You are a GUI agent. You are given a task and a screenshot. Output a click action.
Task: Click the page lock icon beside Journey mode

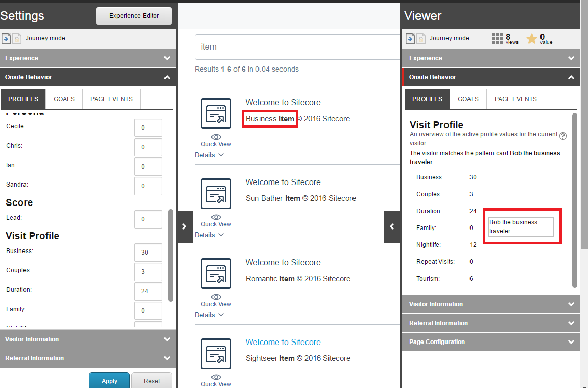point(18,38)
